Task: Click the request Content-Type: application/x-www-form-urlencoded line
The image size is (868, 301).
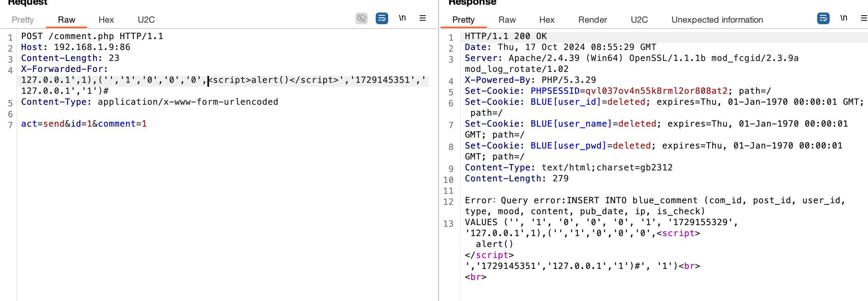Action: [x=149, y=102]
